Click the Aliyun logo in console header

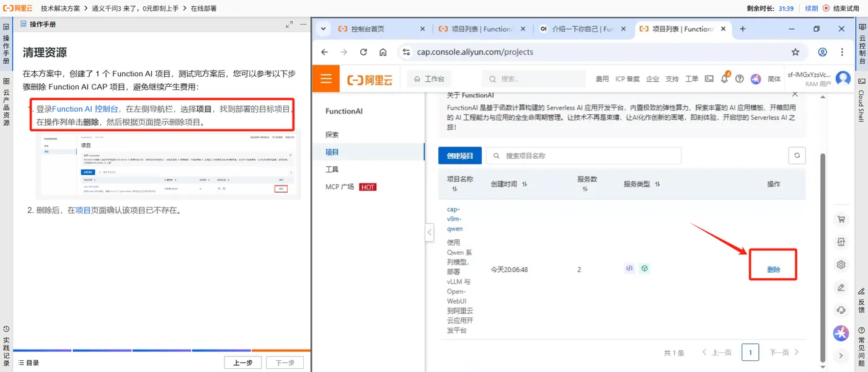[x=370, y=79]
